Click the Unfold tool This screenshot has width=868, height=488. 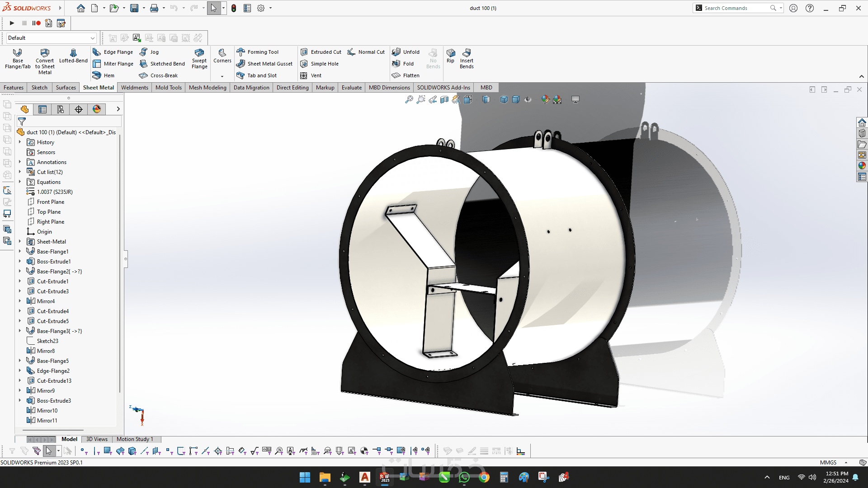point(406,52)
